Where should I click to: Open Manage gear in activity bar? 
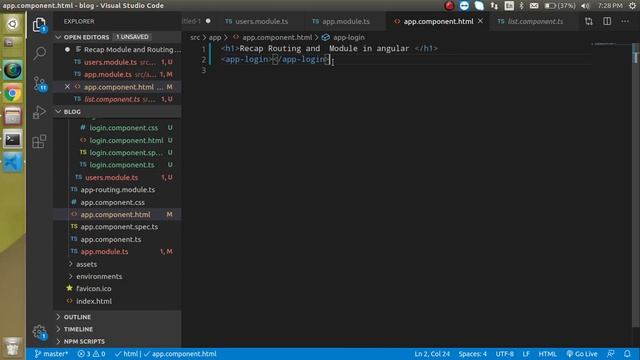pos(39,332)
